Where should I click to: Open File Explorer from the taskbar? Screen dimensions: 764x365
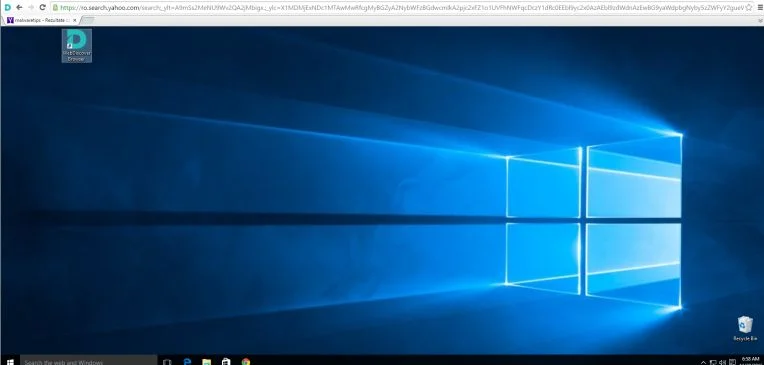click(207, 362)
